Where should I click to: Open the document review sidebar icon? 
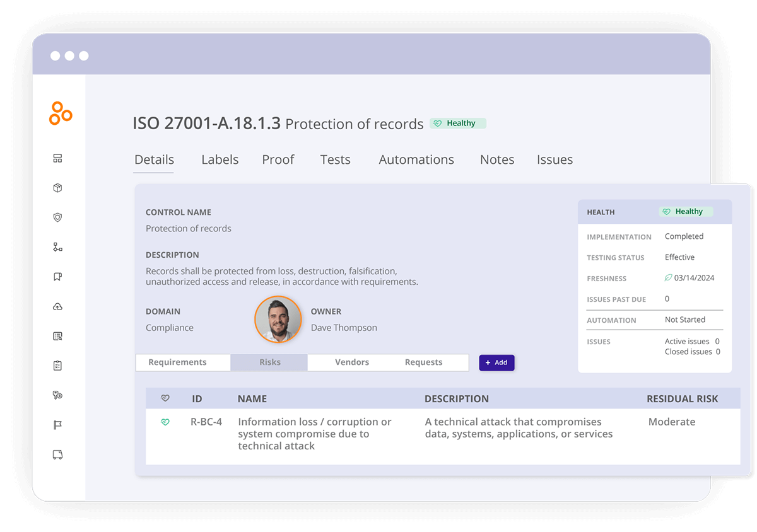tap(57, 335)
